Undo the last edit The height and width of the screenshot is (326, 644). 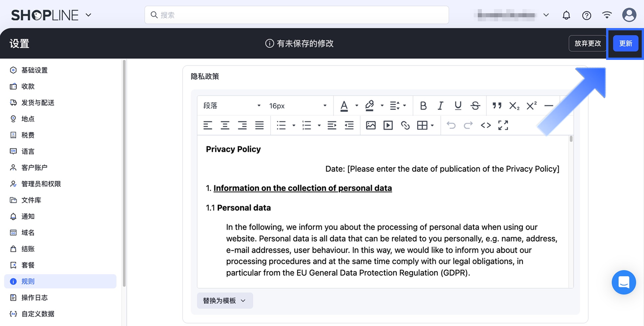[451, 125]
